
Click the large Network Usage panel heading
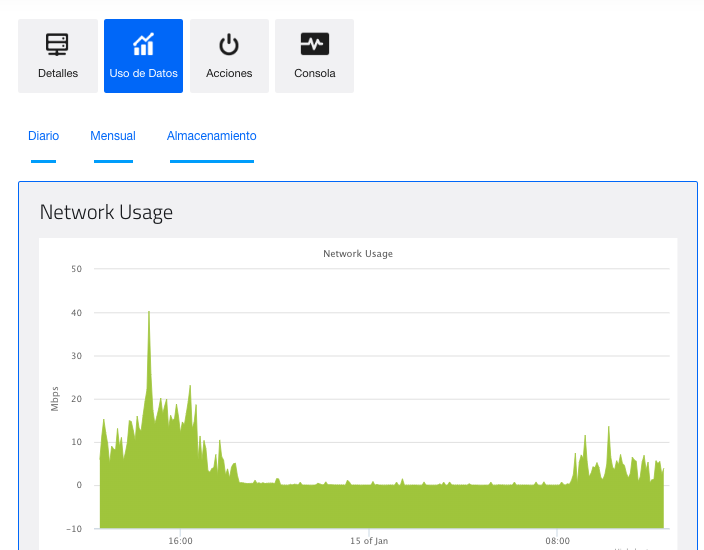coord(106,212)
